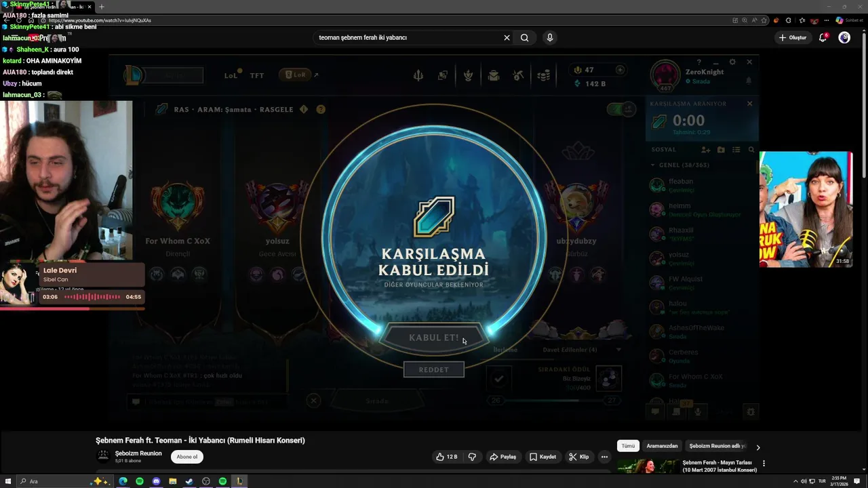Open chat icon at client bottom
Viewport: 868px width, 488px height.
coord(655,411)
